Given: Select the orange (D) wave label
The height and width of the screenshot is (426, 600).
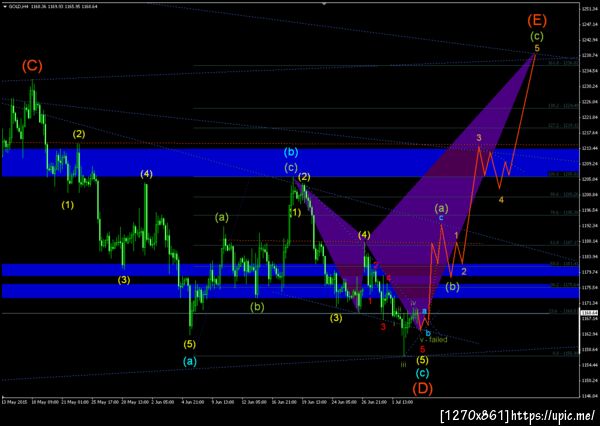Looking at the screenshot, I should click(x=422, y=388).
